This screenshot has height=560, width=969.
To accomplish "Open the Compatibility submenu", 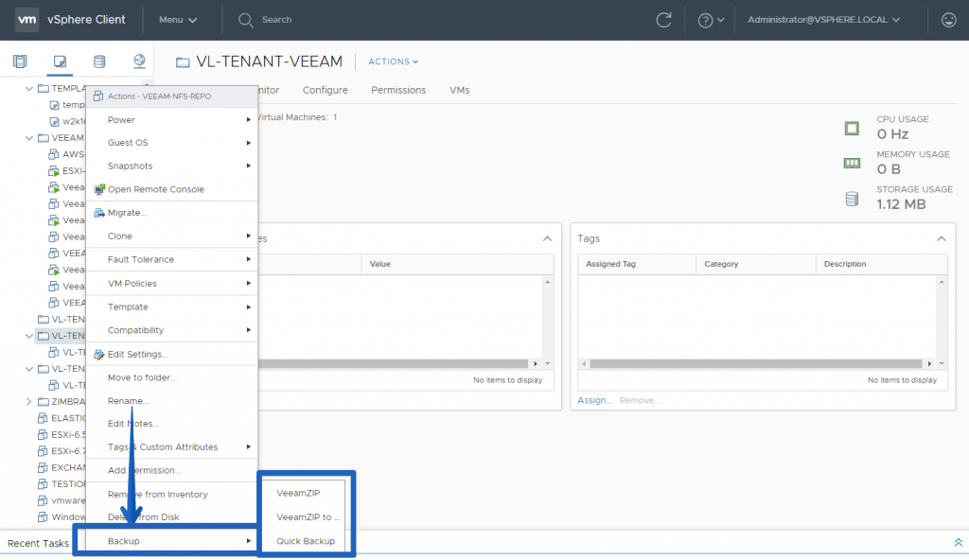I will point(172,331).
